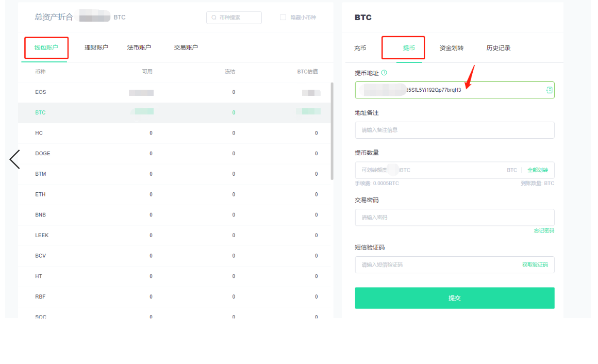Select the BNB coin row
598x364 pixels.
tap(174, 215)
